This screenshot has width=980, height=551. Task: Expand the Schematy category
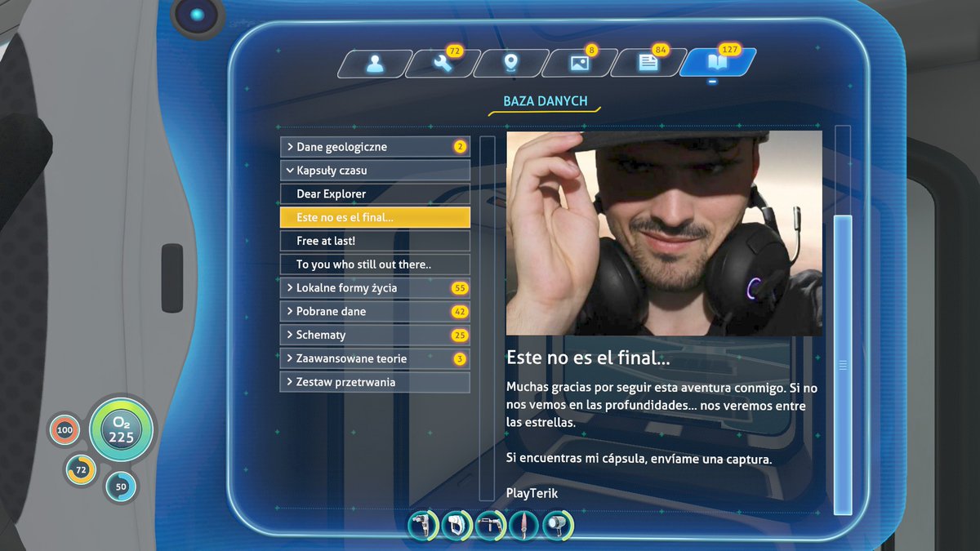375,335
